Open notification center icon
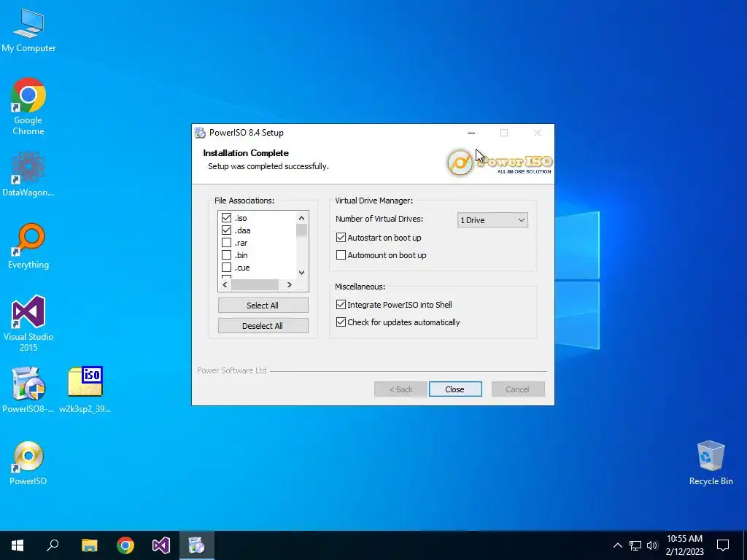The width and height of the screenshot is (747, 560). point(723,545)
